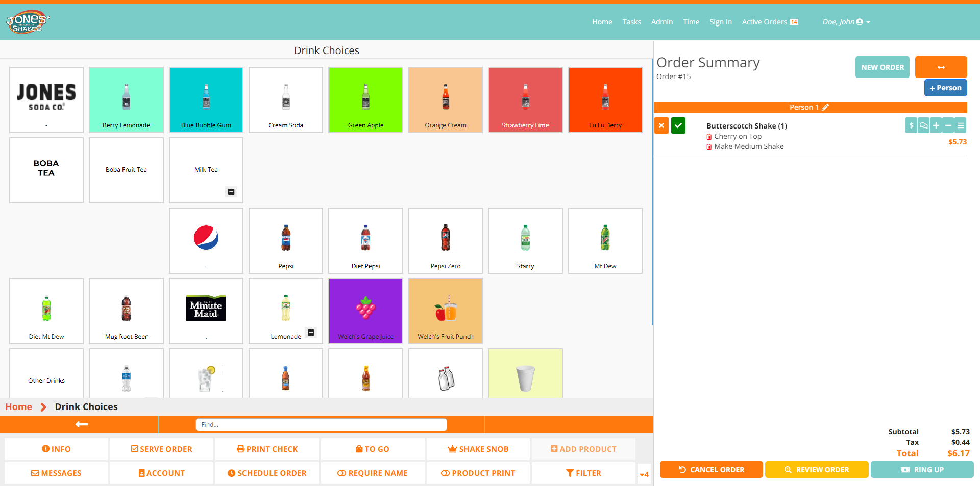This screenshot has height=486, width=980.
Task: Start a New Order
Action: pyautogui.click(x=883, y=67)
